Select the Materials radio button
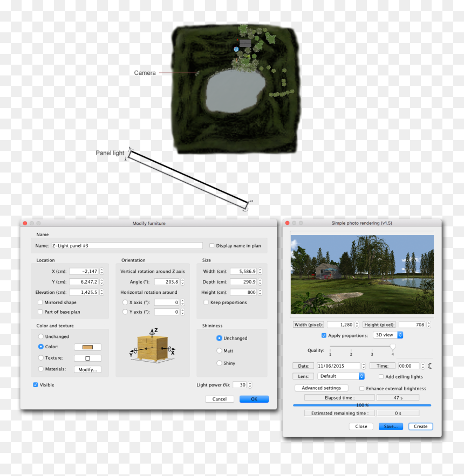464x476 pixels. (x=40, y=369)
